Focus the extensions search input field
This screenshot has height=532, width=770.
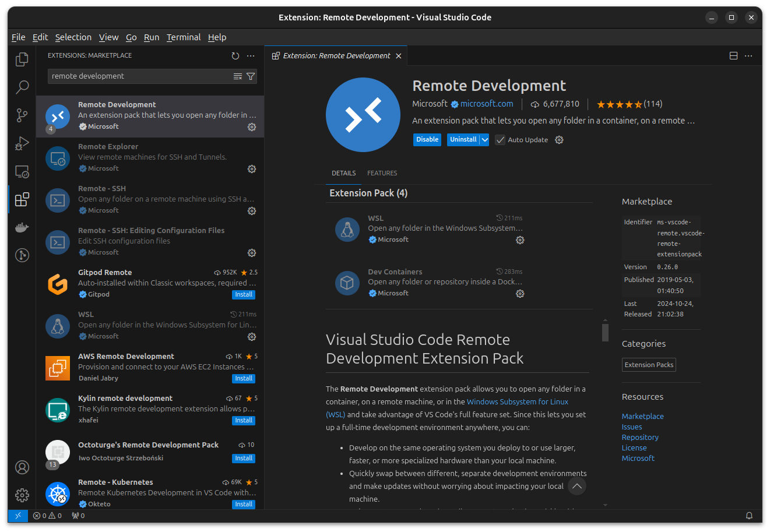[x=140, y=76]
